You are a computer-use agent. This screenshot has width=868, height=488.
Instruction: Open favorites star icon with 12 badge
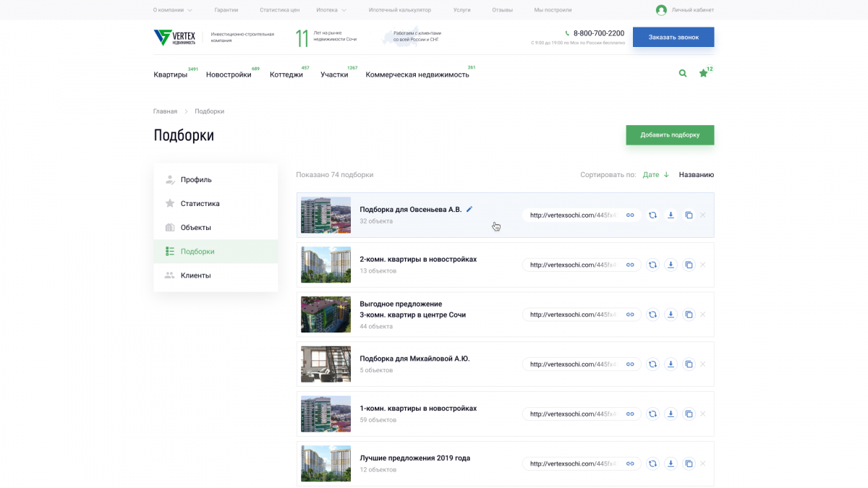(703, 74)
